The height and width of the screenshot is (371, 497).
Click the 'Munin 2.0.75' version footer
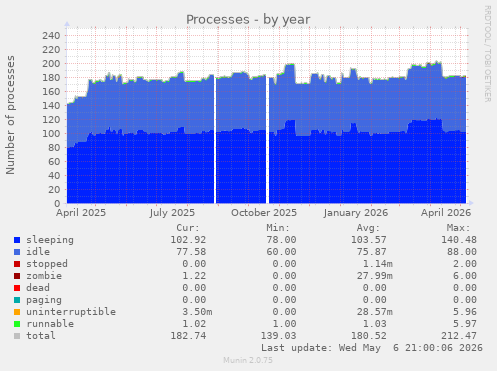click(248, 360)
